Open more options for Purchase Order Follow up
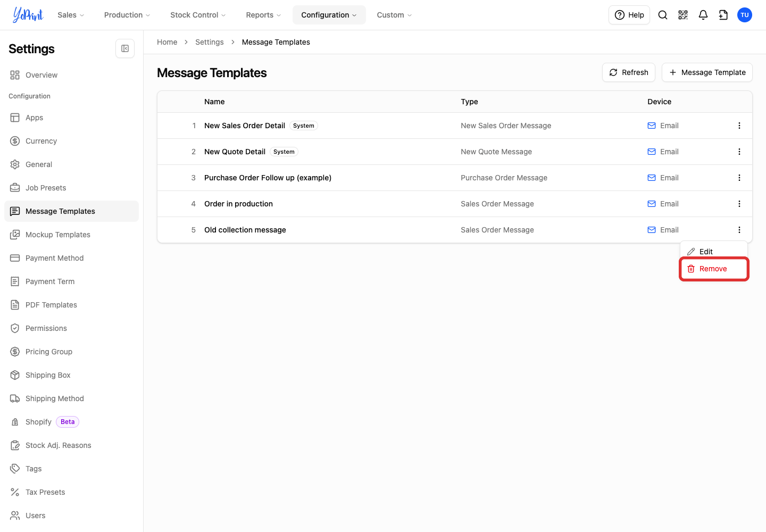This screenshot has width=766, height=532. tap(739, 178)
